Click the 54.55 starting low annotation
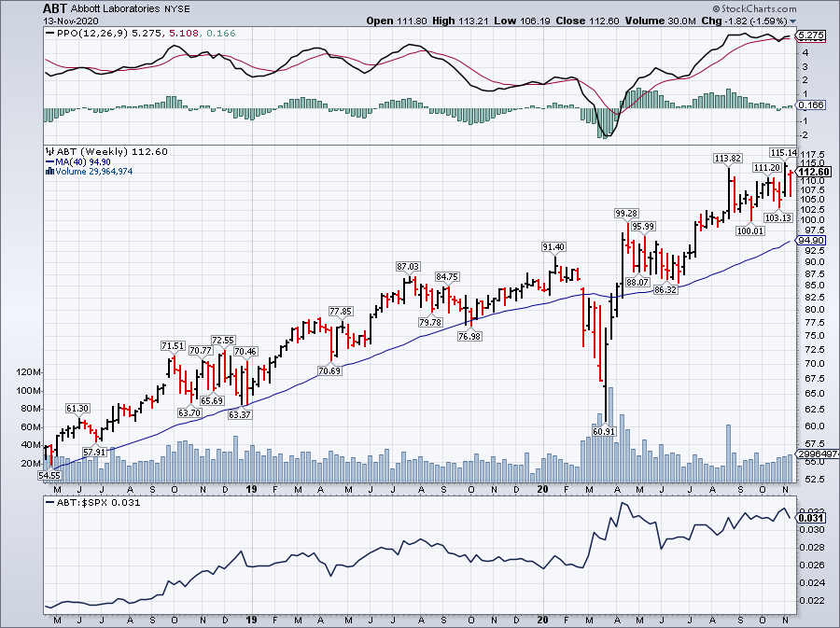 coord(49,475)
